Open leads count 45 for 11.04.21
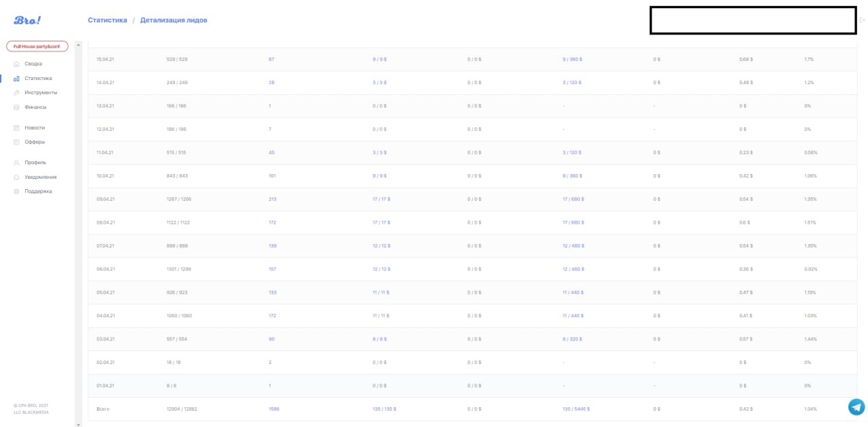The height and width of the screenshot is (427, 868). (271, 152)
